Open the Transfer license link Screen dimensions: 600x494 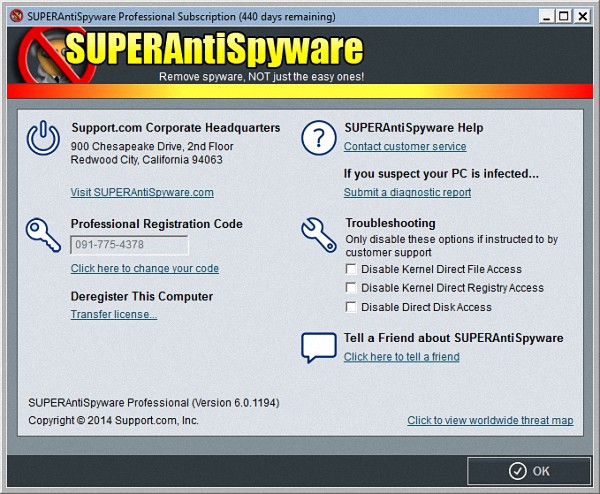(x=114, y=314)
